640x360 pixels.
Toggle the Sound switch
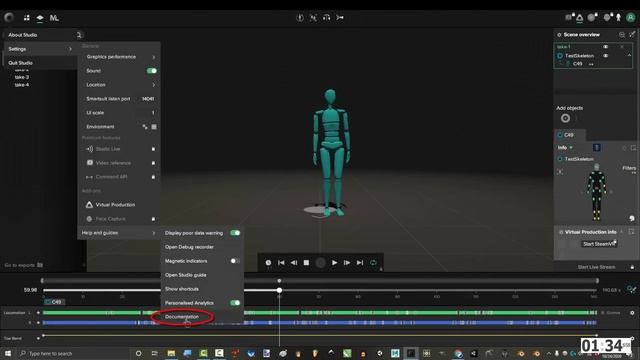click(x=151, y=71)
